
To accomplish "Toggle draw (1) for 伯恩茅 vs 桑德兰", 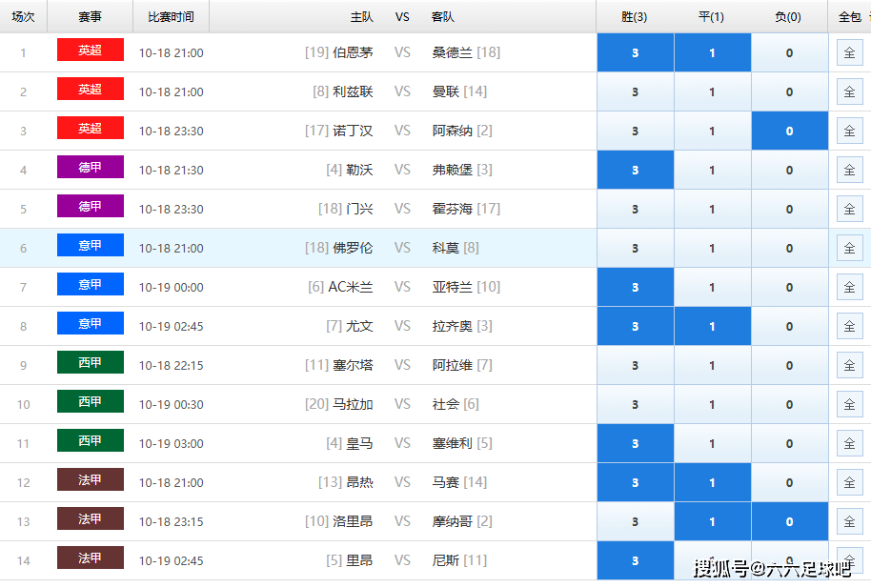I will pyautogui.click(x=713, y=52).
